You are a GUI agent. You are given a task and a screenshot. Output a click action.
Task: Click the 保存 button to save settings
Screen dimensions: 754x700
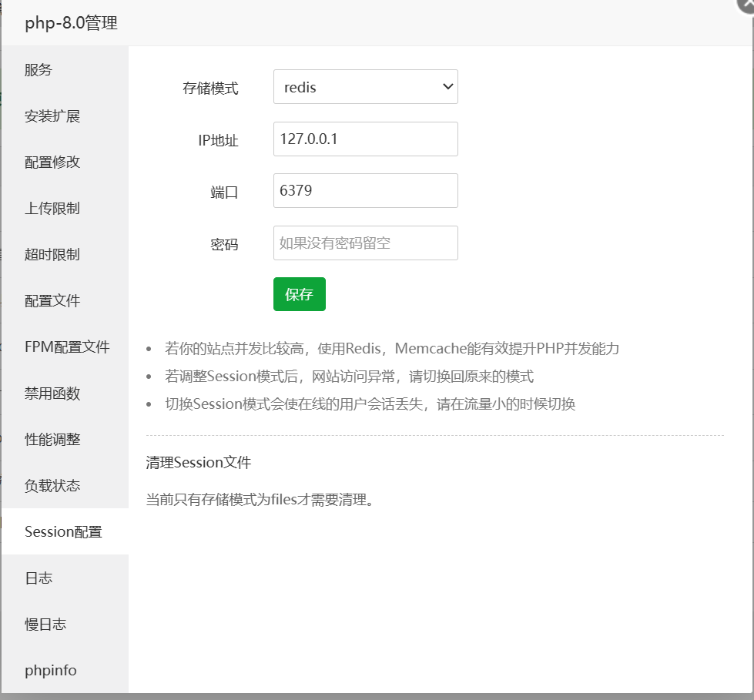click(299, 293)
